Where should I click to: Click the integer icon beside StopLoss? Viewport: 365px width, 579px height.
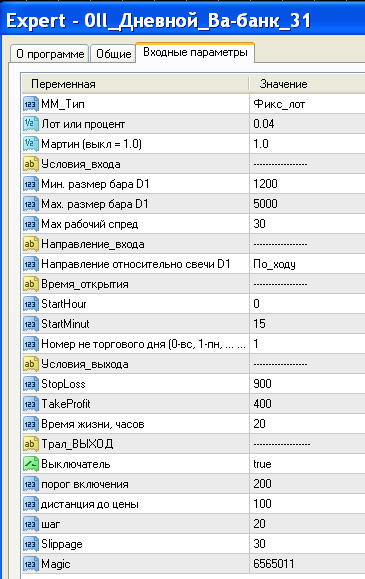(x=31, y=384)
